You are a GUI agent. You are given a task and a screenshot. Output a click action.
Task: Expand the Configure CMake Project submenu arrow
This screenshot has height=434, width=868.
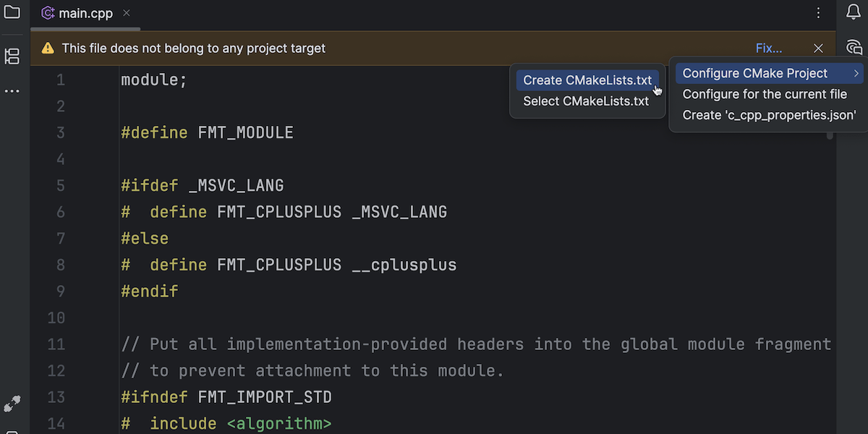click(x=856, y=73)
